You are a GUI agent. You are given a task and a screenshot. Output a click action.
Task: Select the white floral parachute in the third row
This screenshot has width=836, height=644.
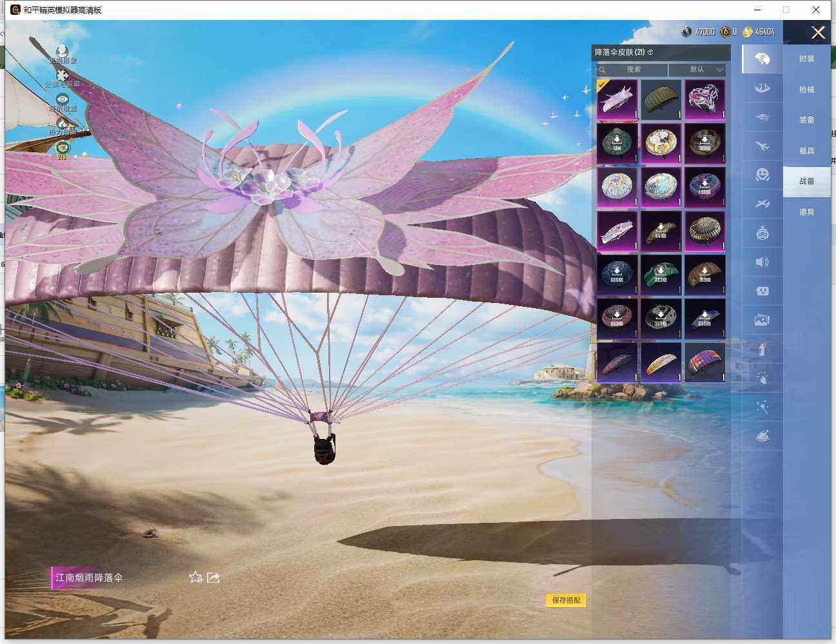617,187
